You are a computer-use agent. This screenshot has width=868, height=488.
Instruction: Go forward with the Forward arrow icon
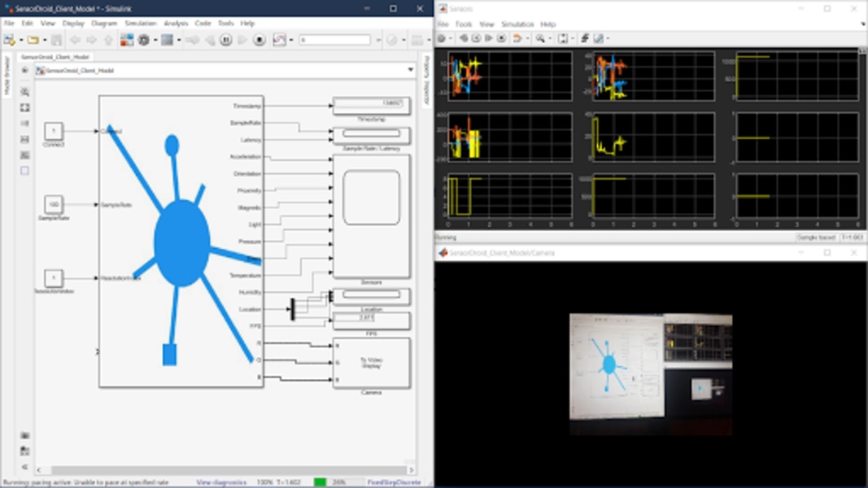[x=92, y=40]
